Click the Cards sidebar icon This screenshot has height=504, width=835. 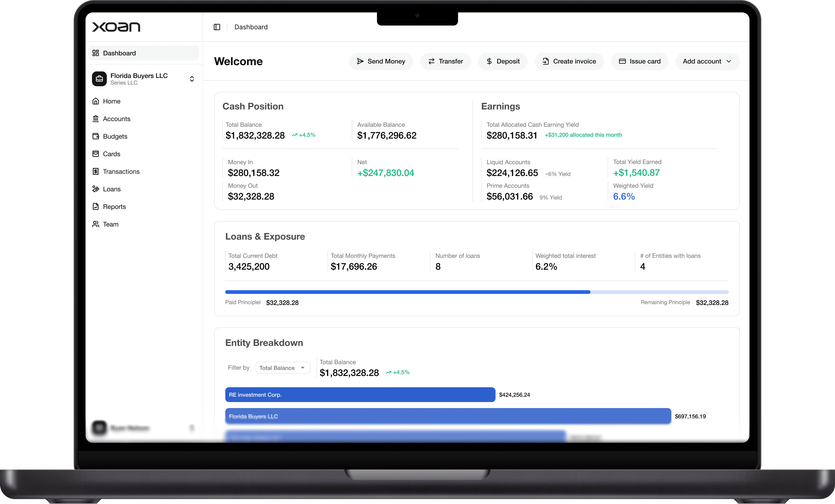pyautogui.click(x=96, y=154)
